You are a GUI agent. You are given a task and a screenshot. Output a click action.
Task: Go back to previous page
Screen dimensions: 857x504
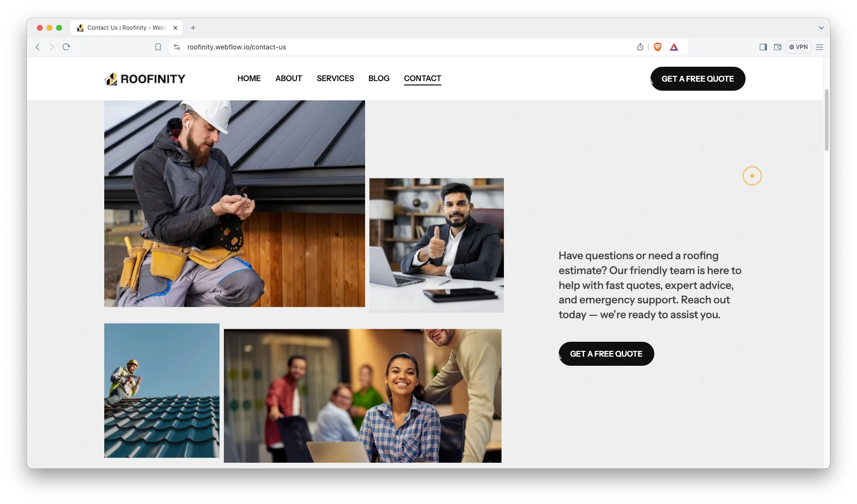[37, 47]
